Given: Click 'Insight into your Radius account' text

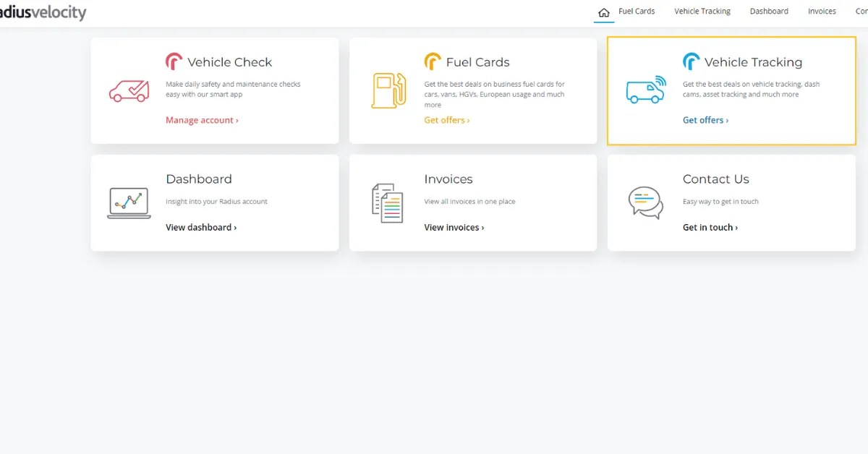Looking at the screenshot, I should (x=216, y=202).
